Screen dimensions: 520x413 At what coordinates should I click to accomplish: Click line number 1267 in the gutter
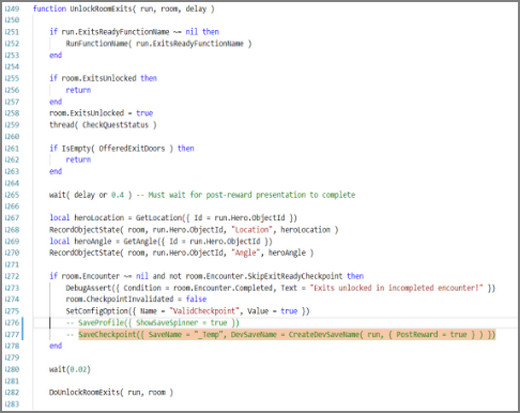[x=12, y=218]
